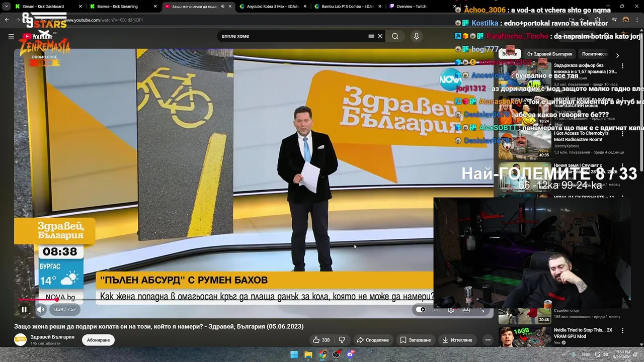Screen dimensions: 644x362
Task: Toggle the autoplay switch in player
Action: point(421,310)
